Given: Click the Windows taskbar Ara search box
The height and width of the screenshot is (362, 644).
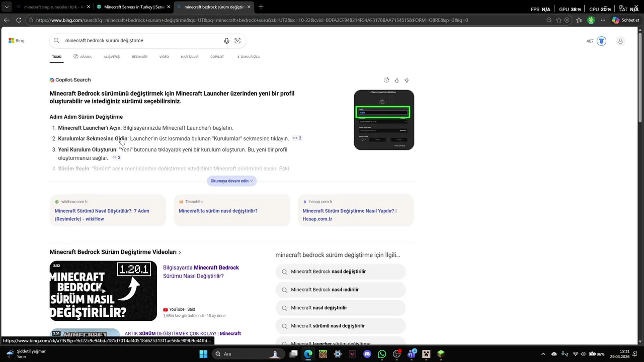Looking at the screenshot, I should 249,354.
